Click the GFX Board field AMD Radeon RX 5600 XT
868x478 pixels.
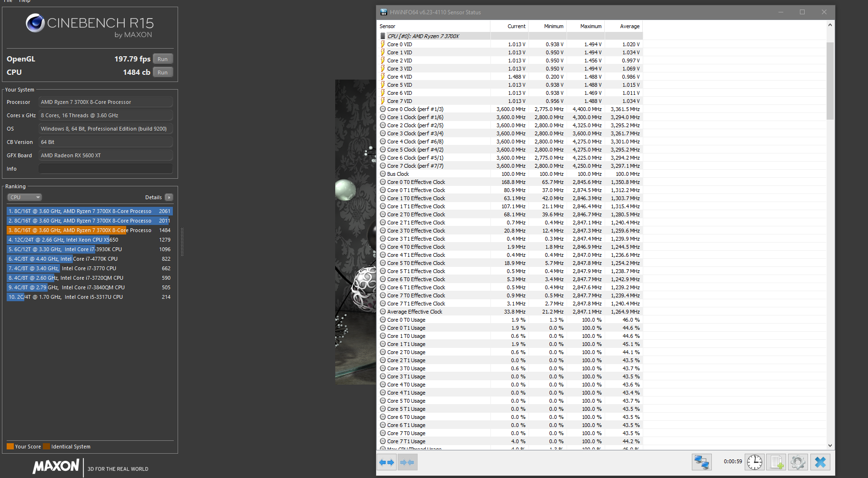[106, 155]
